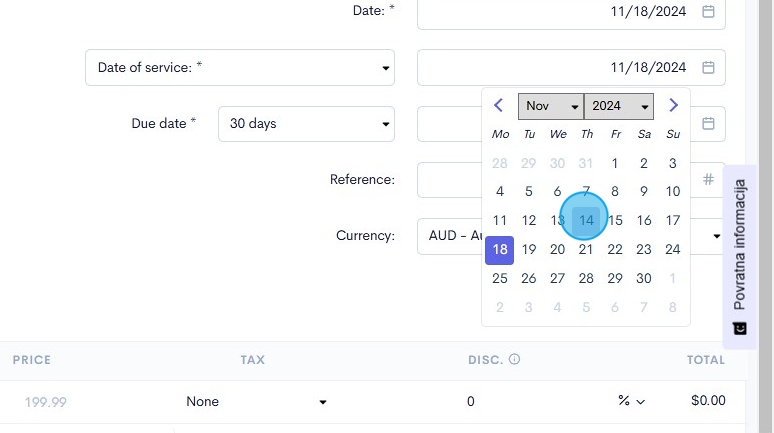
Task: Expand the Date of service dropdown
Action: point(240,68)
